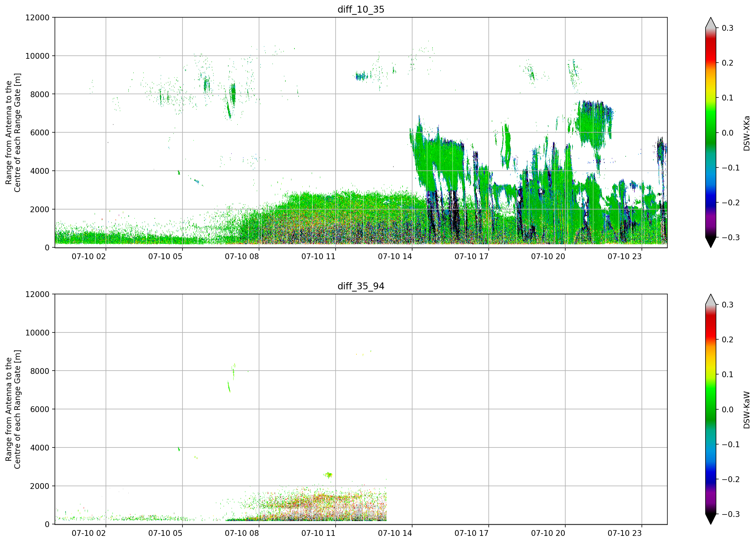Click the 0.3 tick on the DSW-XKa colorbar
Image resolution: width=756 pixels, height=543 pixels.
click(728, 28)
